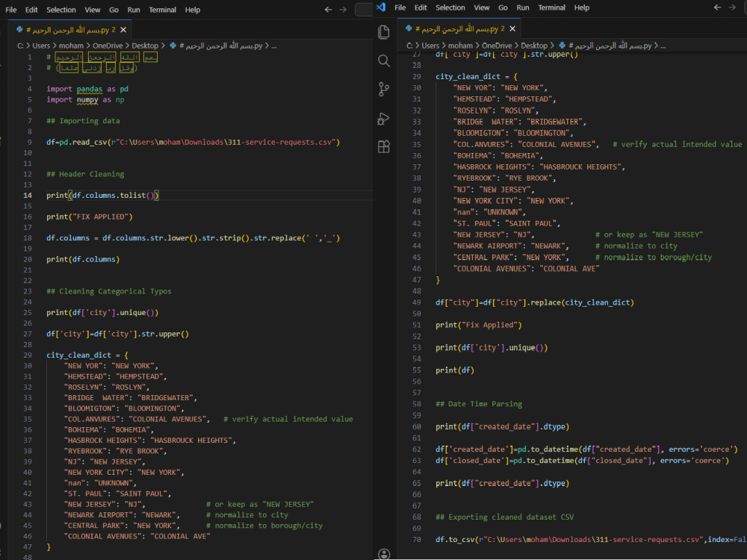Click "NEWARK AIRPORT" entry in left editor
The height and width of the screenshot is (560, 747).
pos(122,514)
